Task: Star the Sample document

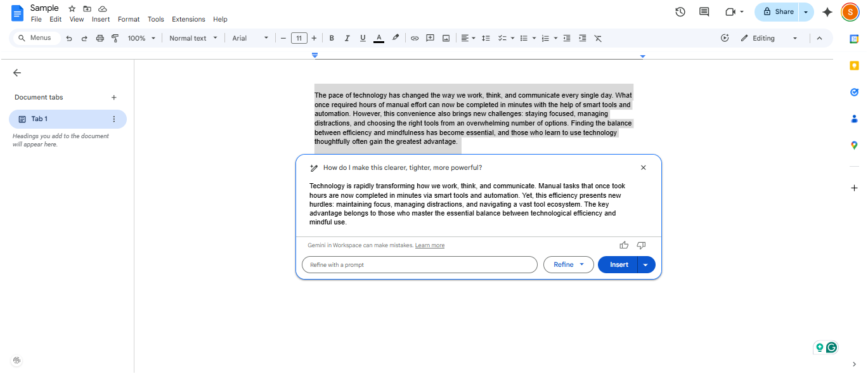Action: [x=71, y=8]
